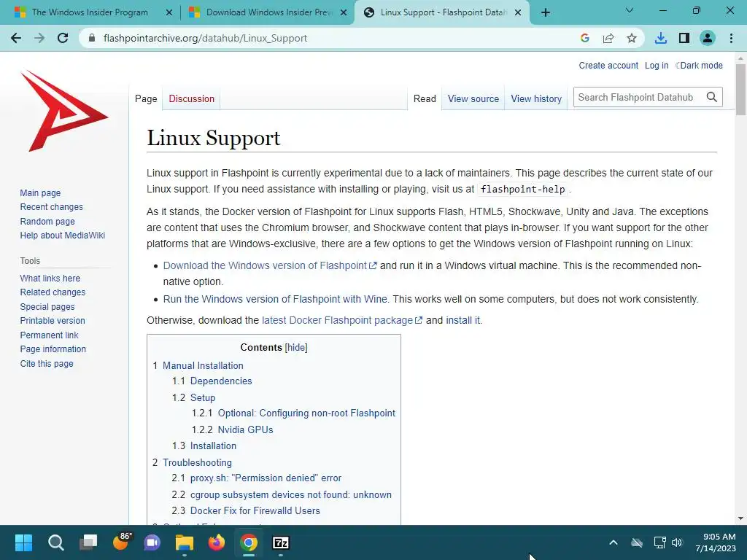Image resolution: width=747 pixels, height=560 pixels.
Task: Click the Flashpoint logo
Action: pyautogui.click(x=64, y=111)
